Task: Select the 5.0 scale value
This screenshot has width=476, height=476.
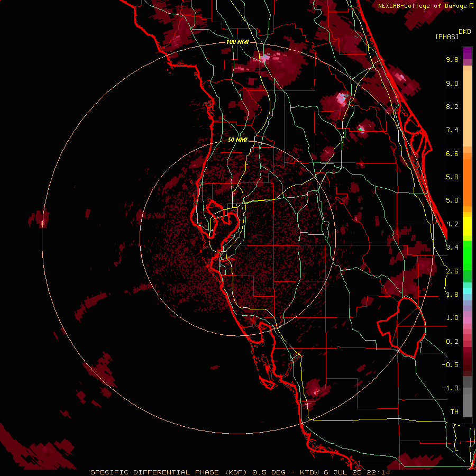Action: coord(452,200)
